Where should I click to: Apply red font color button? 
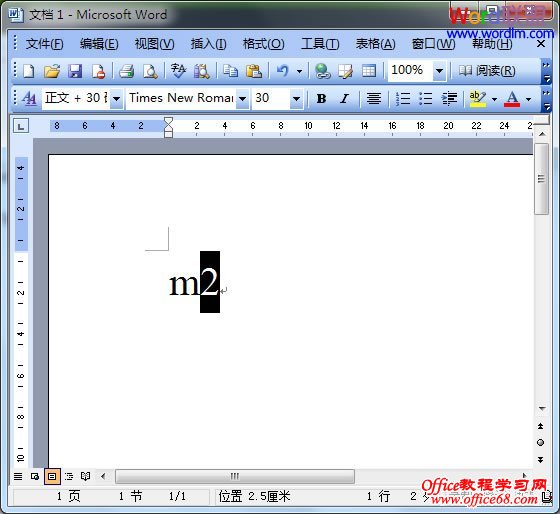click(512, 98)
